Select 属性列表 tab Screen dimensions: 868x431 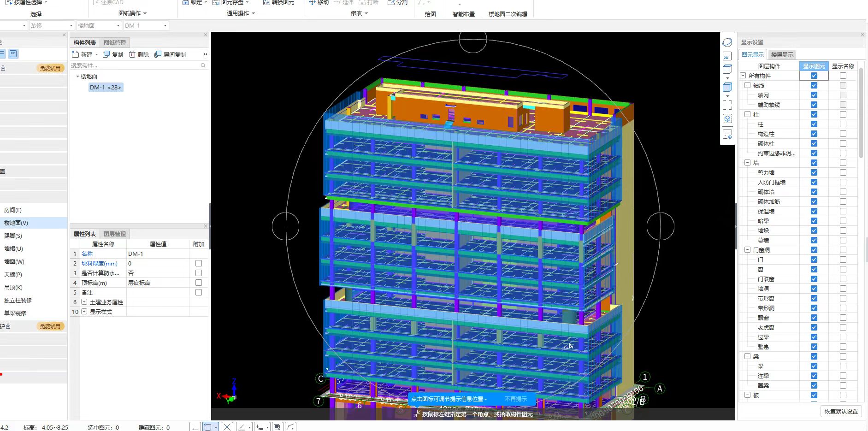(85, 234)
